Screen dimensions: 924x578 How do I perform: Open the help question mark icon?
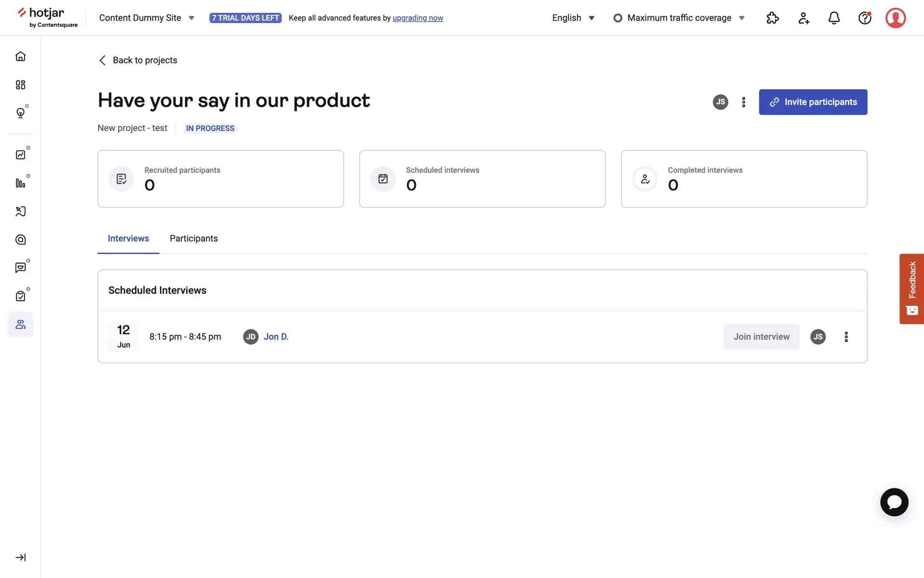point(865,18)
